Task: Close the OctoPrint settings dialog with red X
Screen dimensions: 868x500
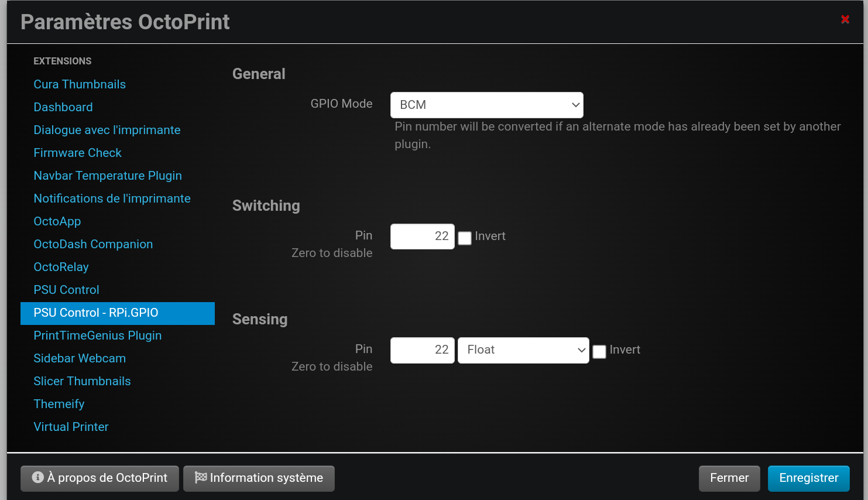Action: point(845,19)
